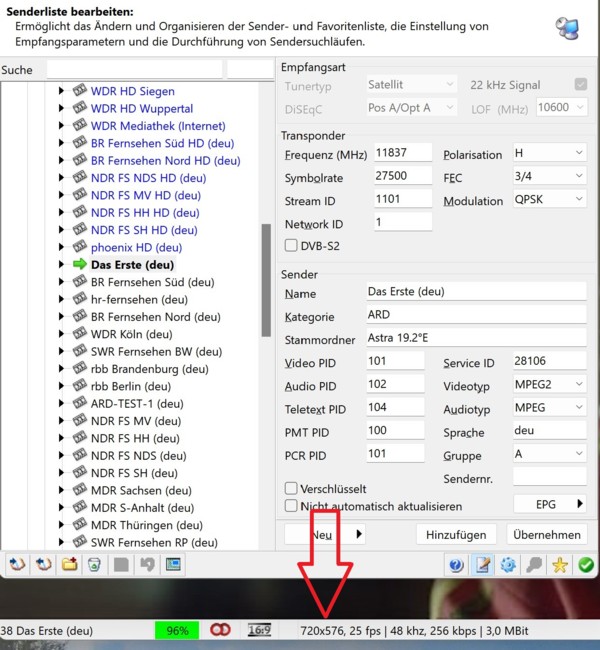Open the Gruppe dropdown

click(549, 454)
